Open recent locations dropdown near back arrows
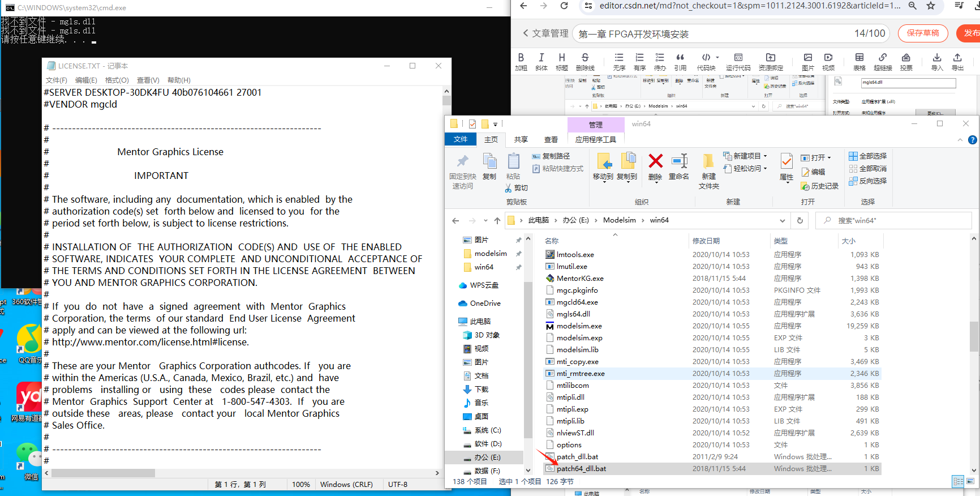The width and height of the screenshot is (980, 496). pyautogui.click(x=486, y=220)
